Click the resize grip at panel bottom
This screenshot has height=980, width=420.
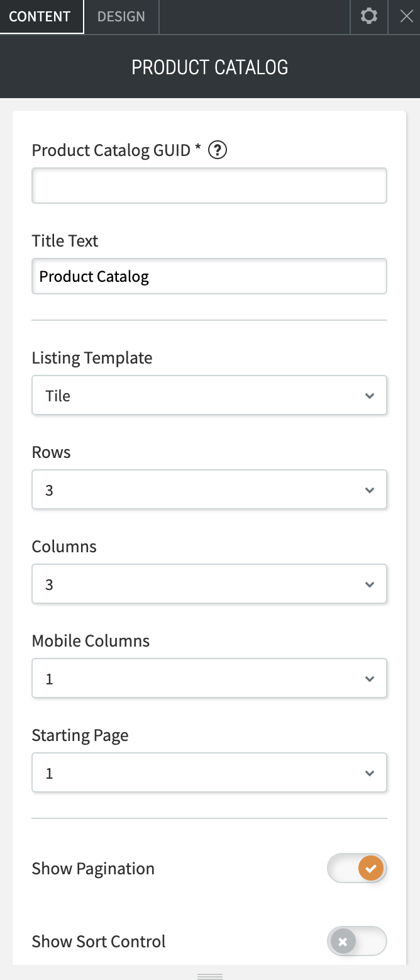pos(210,976)
